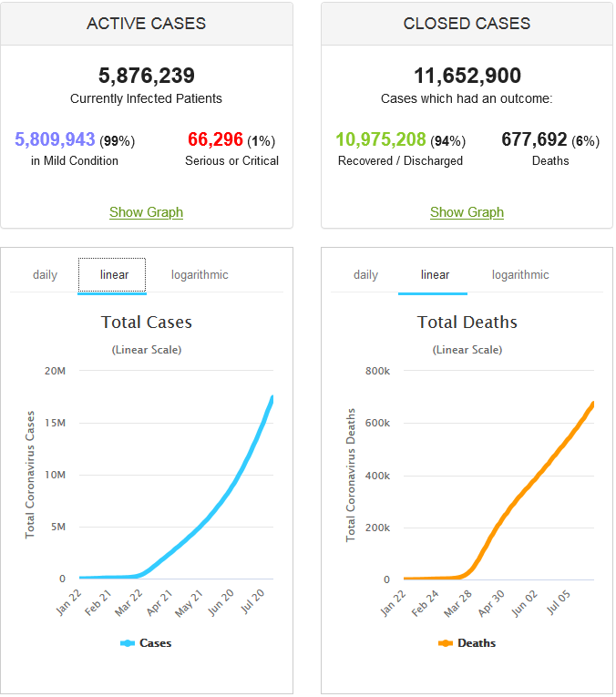Open Show Graph link under Closed Cases
Screen dimensions: 616x697
[467, 212]
